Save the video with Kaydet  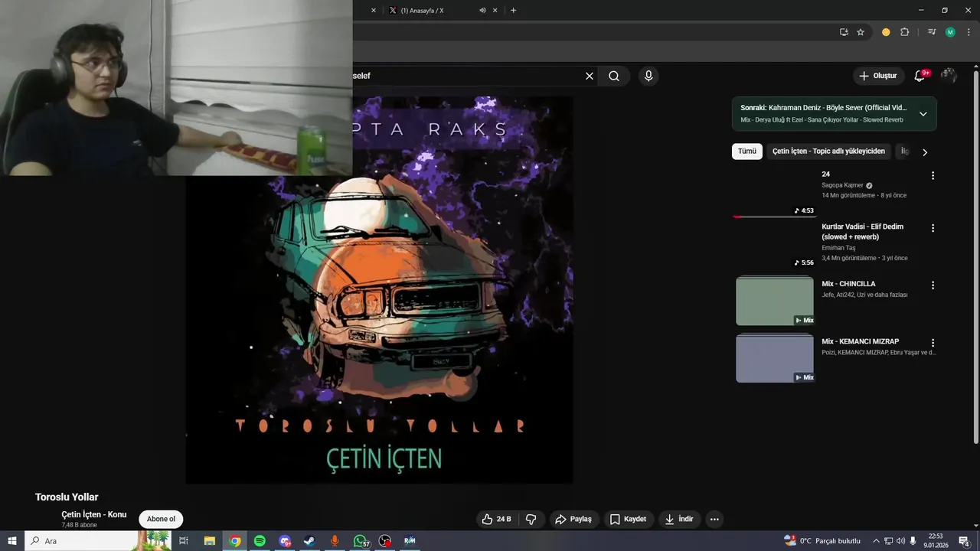[628, 519]
